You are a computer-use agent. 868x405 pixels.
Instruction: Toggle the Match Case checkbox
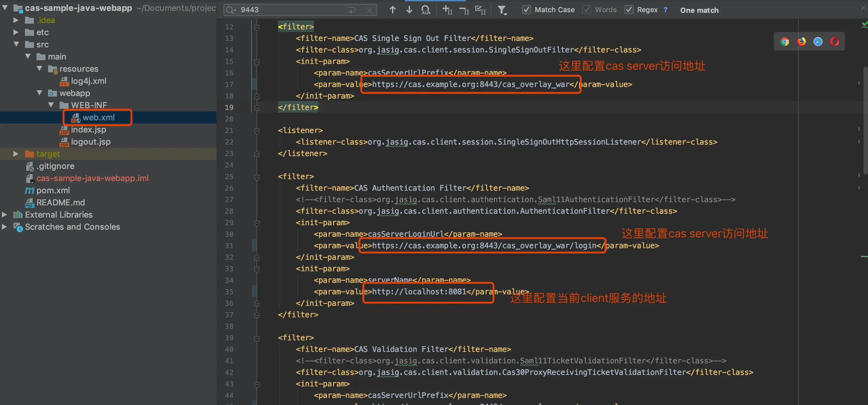526,10
